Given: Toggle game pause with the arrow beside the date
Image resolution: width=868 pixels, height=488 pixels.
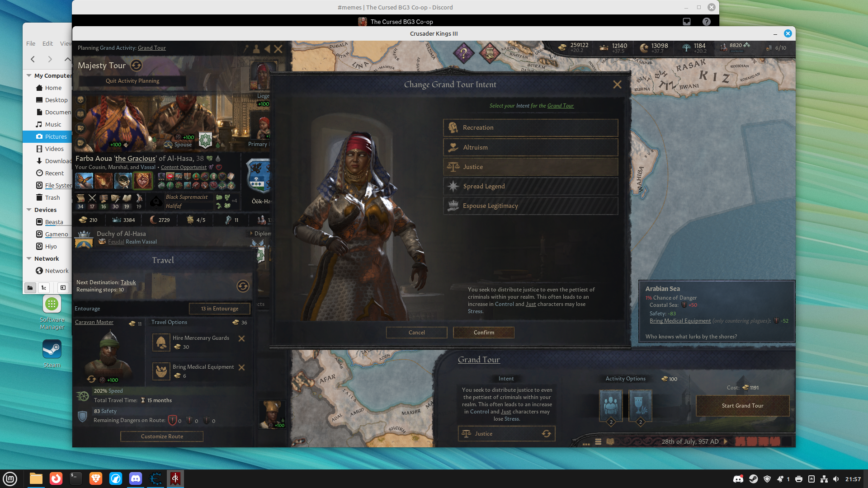Looking at the screenshot, I should pos(726,441).
